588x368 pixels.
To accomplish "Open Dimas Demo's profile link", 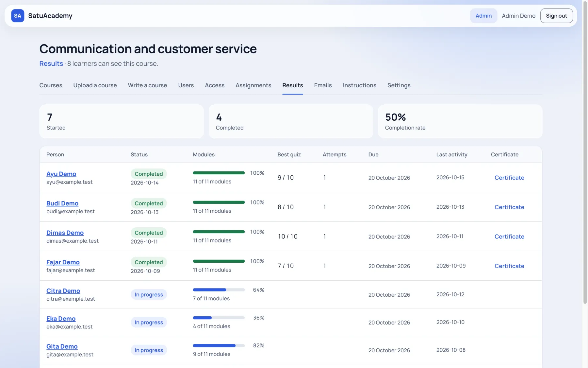I will coord(65,233).
